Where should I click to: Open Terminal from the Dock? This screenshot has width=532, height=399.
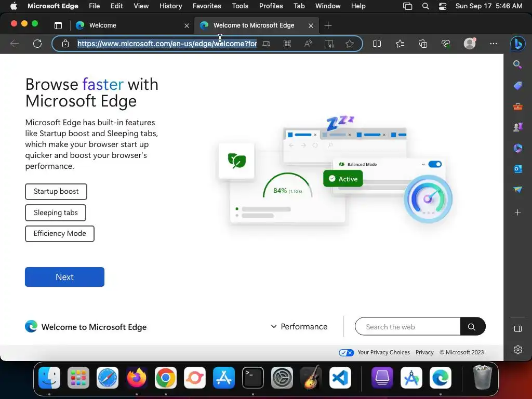click(253, 378)
